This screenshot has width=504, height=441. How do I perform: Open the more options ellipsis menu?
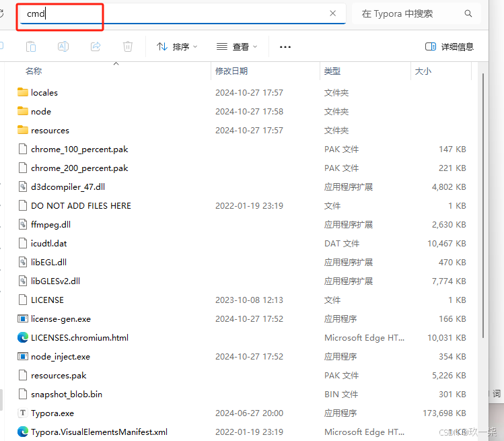click(285, 47)
